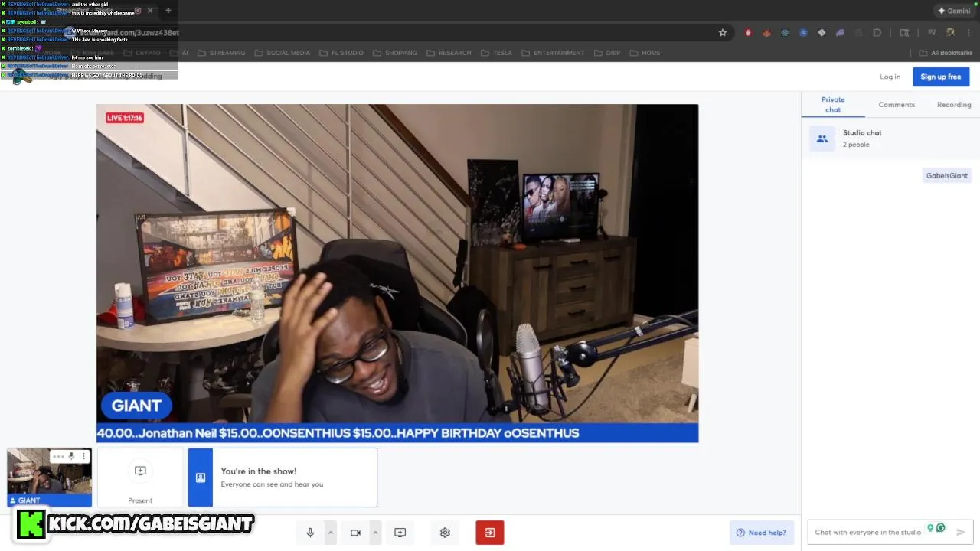The height and width of the screenshot is (551, 980).
Task: Open the SOCIAL MEDIA bookmarks folder
Action: [283, 53]
